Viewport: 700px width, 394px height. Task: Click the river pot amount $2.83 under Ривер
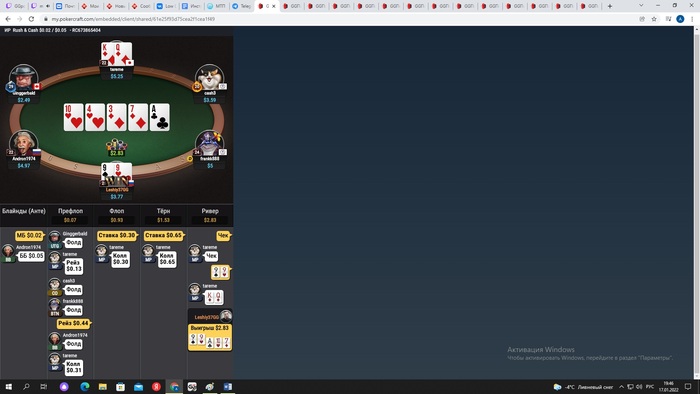tap(210, 220)
